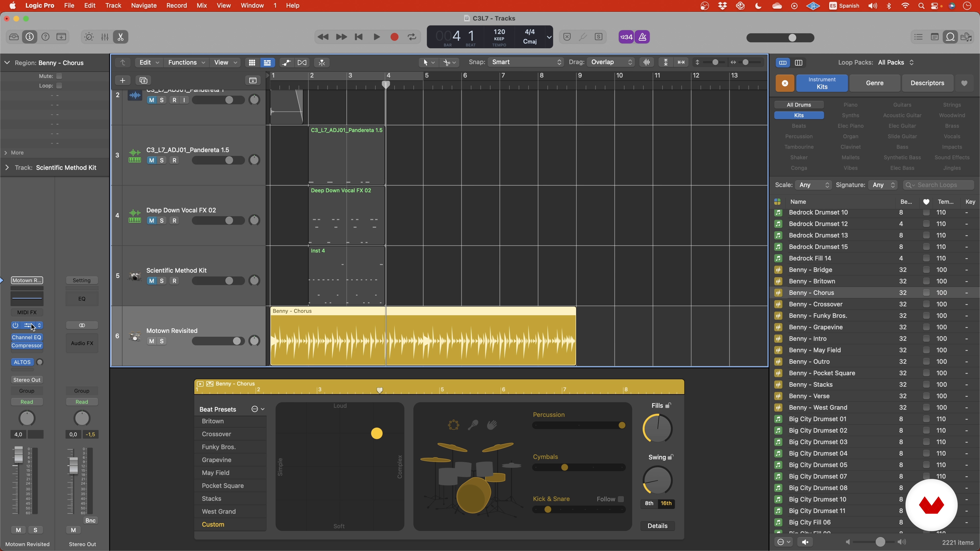
Task: Select button view in Loop Browser
Action: 782,62
